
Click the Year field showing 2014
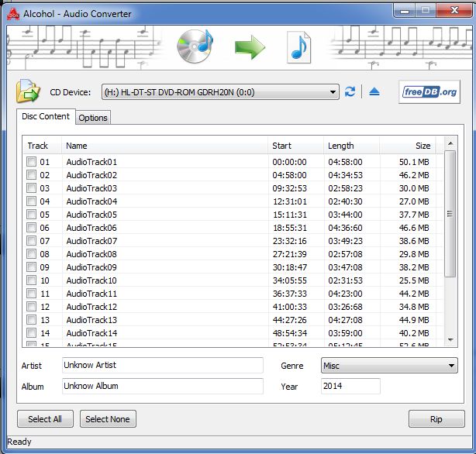click(350, 386)
